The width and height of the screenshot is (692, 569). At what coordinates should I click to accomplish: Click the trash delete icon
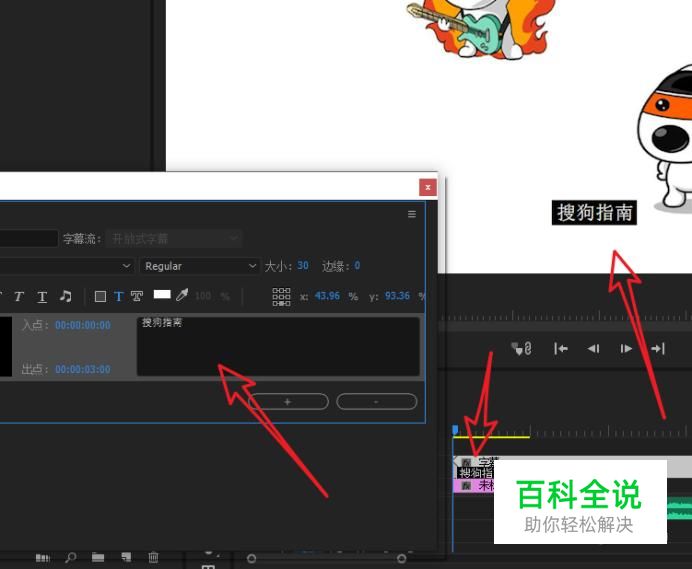(153, 557)
